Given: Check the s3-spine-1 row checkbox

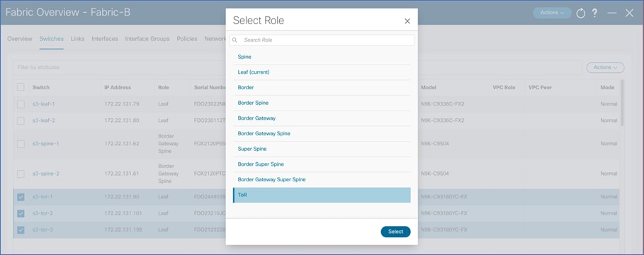Looking at the screenshot, I should pyautogui.click(x=21, y=144).
